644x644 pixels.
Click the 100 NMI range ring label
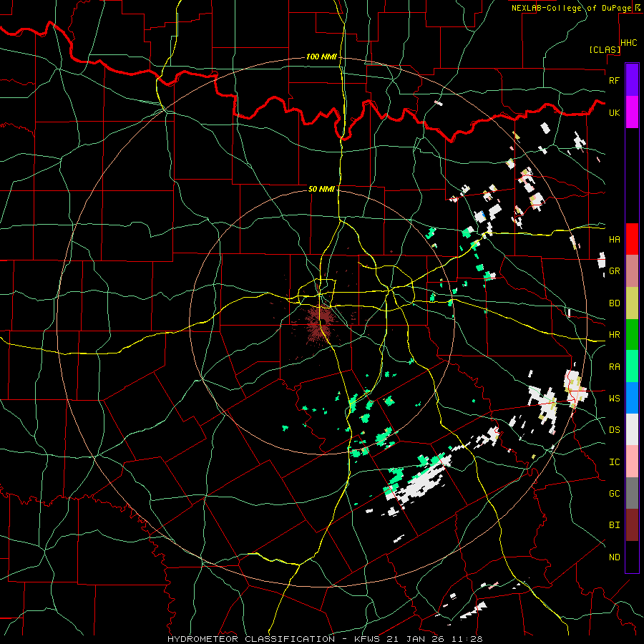pyautogui.click(x=321, y=57)
